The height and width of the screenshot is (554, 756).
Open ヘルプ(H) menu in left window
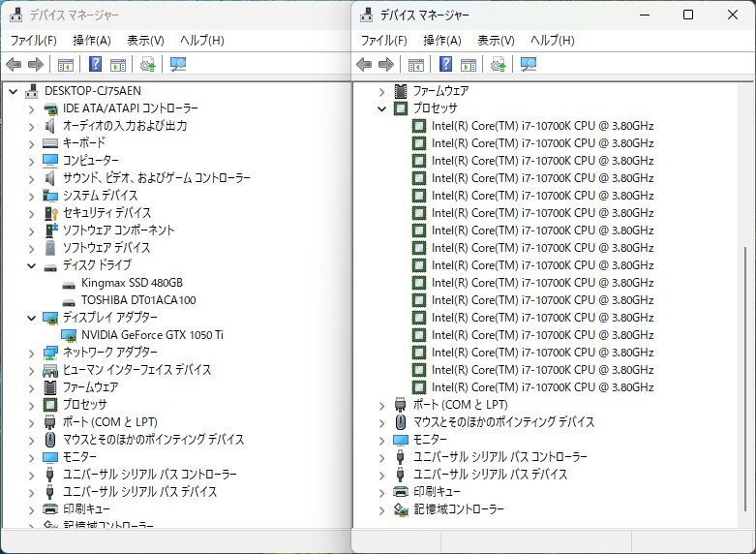pyautogui.click(x=202, y=41)
